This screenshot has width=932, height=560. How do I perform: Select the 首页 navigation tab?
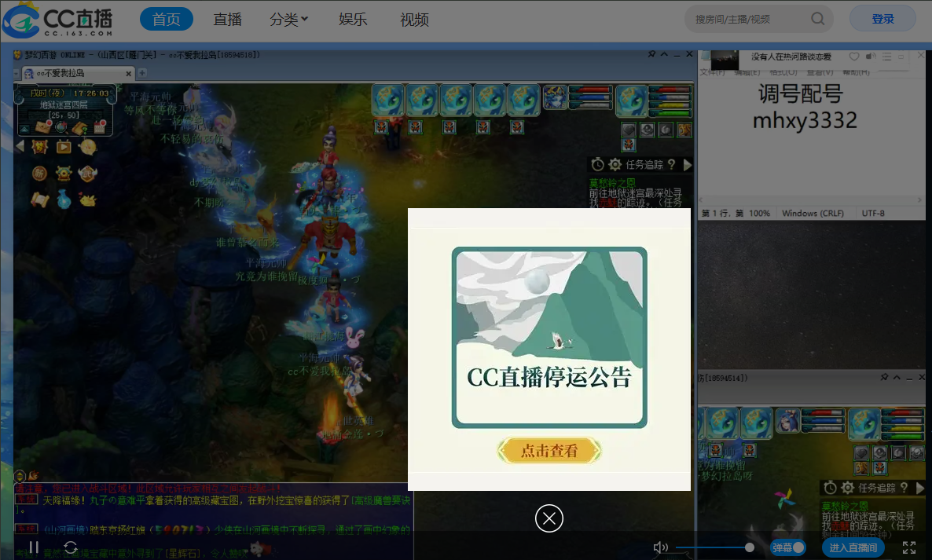tap(167, 19)
